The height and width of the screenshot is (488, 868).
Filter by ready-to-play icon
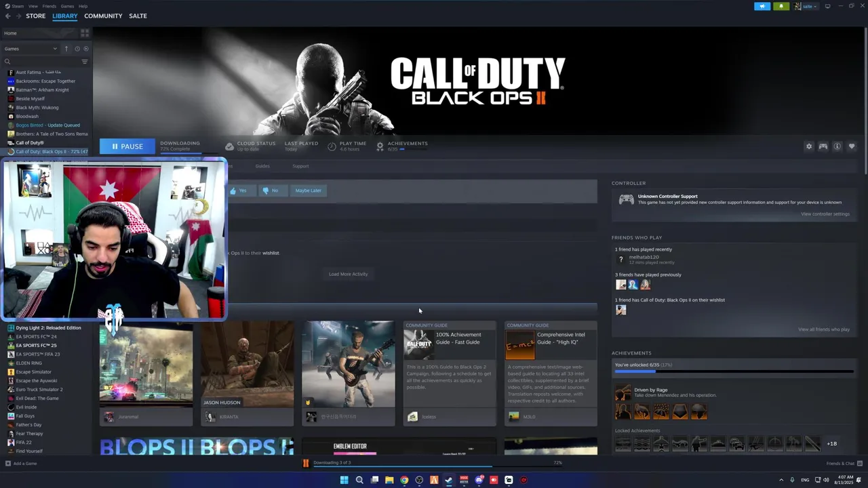86,49
